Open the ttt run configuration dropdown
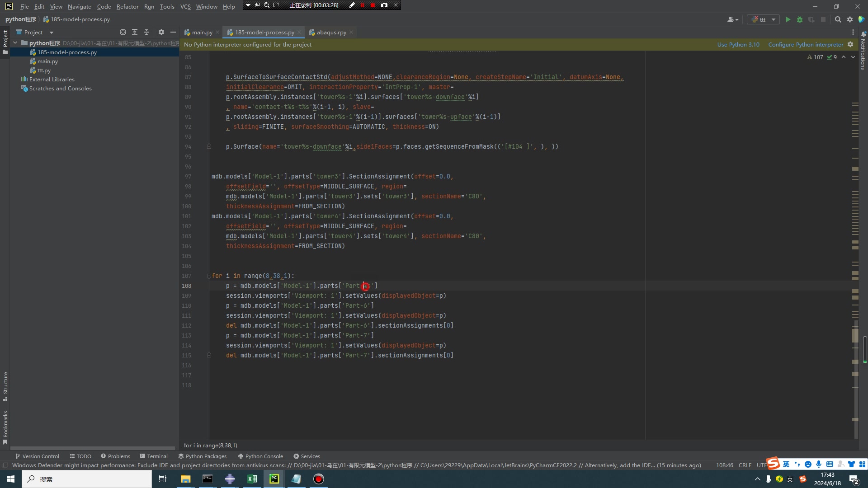 (x=774, y=19)
